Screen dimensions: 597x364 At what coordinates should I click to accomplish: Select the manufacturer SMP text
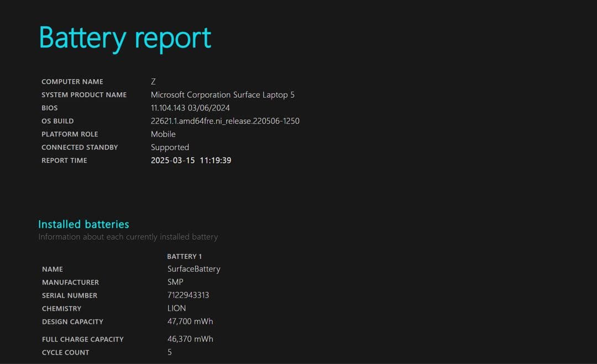tap(175, 282)
